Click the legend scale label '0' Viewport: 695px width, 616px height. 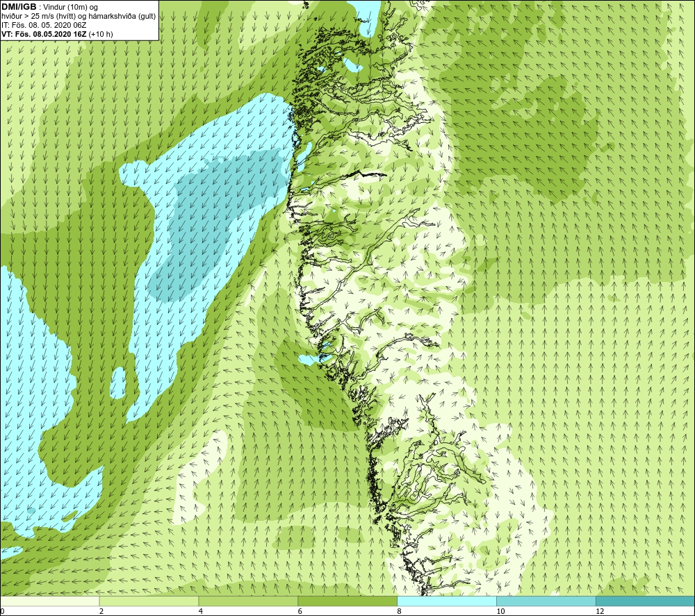pyautogui.click(x=2, y=612)
